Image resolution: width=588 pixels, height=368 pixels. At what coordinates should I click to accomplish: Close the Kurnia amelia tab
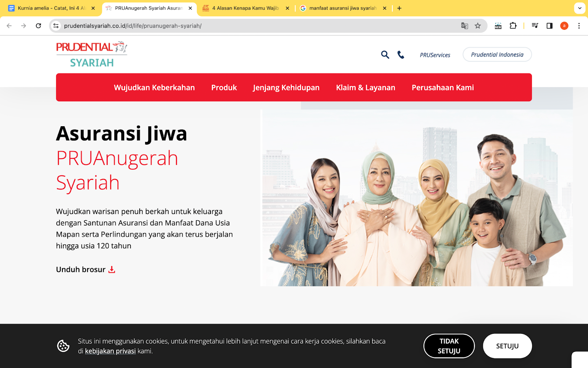[x=93, y=8]
